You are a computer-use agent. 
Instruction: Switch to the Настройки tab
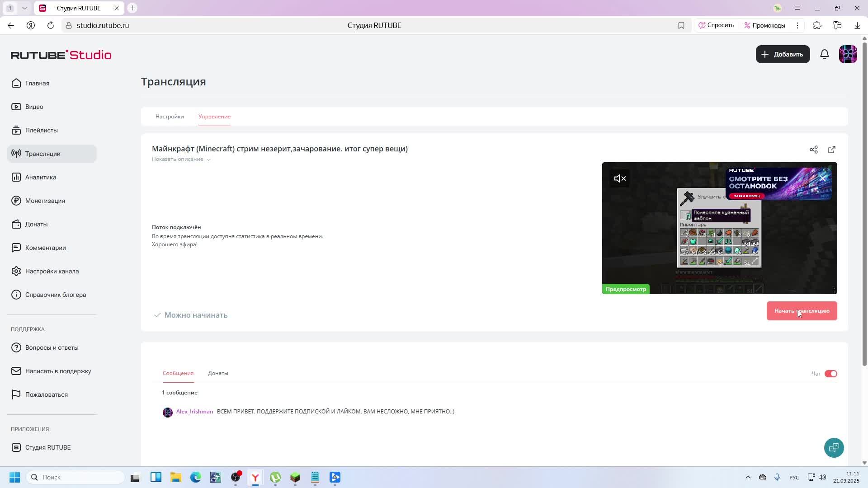[x=170, y=117]
